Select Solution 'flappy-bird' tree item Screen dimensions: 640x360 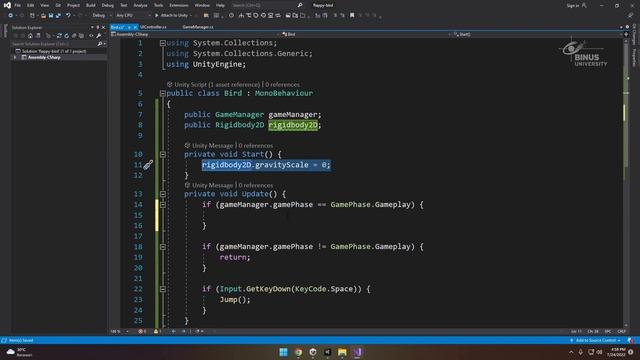54,51
